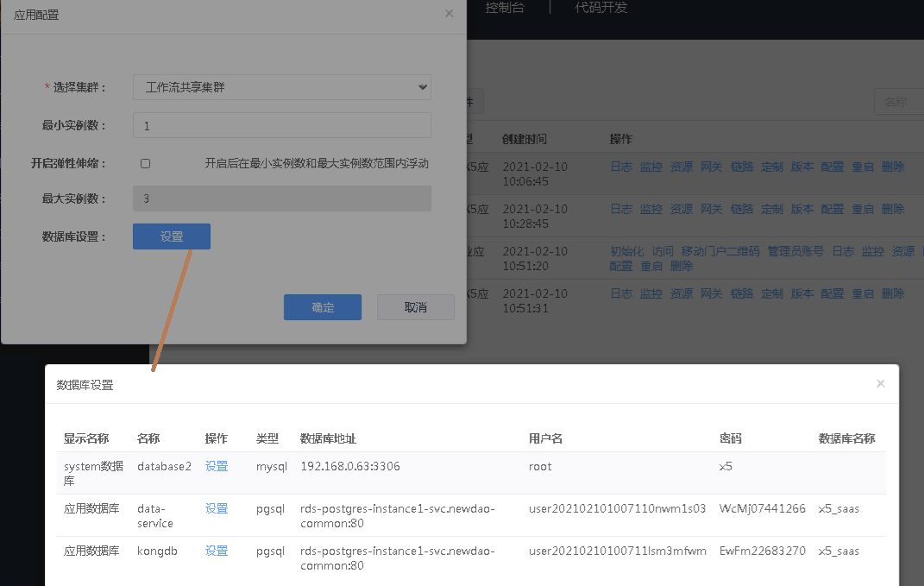Open 移动门户二维码 link
Image resolution: width=924 pixels, height=586 pixels.
coord(720,251)
